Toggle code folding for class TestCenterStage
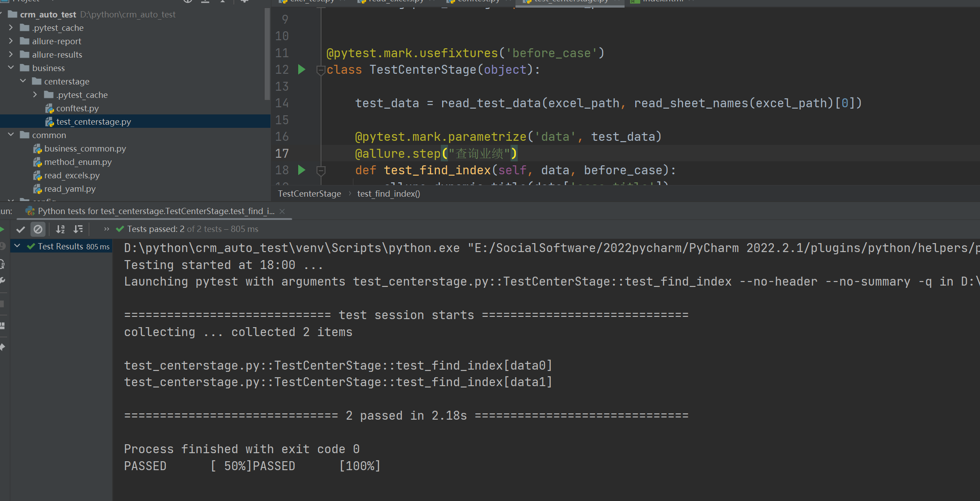The width and height of the screenshot is (980, 501). point(320,70)
